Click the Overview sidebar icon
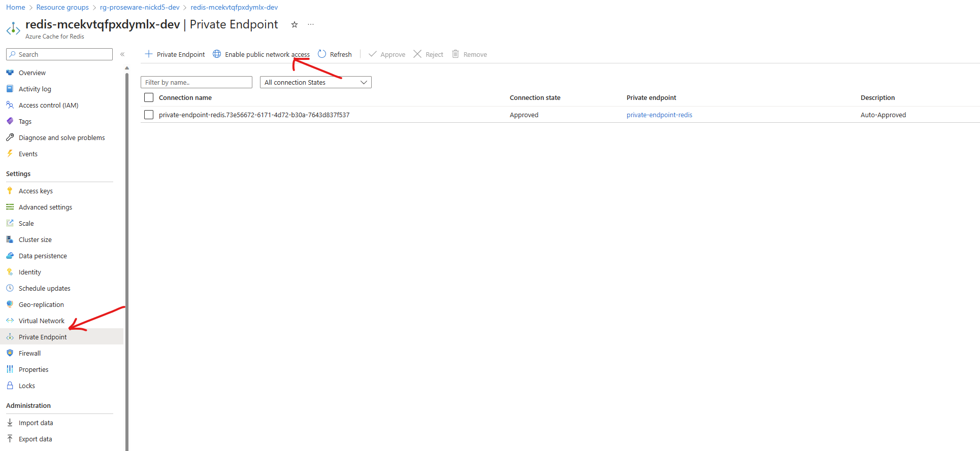This screenshot has width=980, height=451. (10, 73)
